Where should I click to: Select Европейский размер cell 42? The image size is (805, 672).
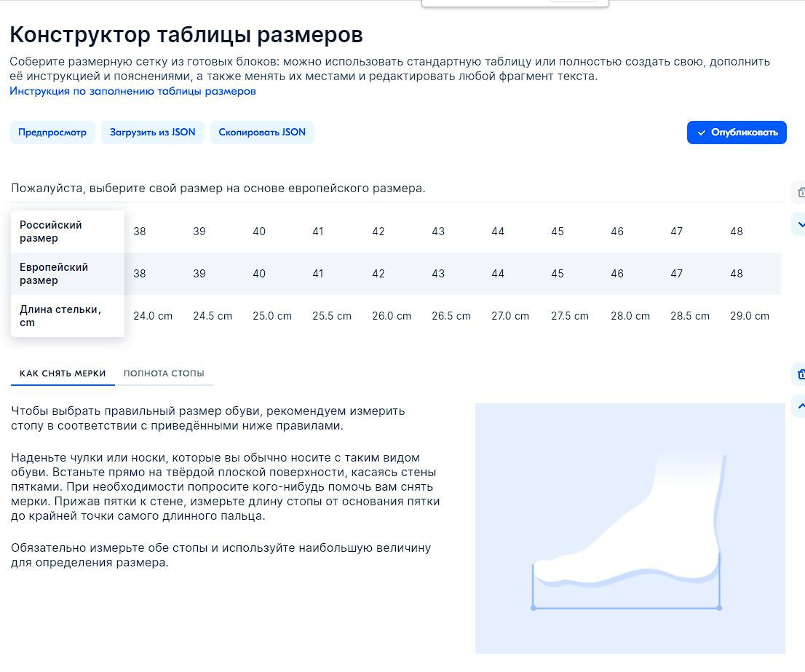click(x=378, y=274)
